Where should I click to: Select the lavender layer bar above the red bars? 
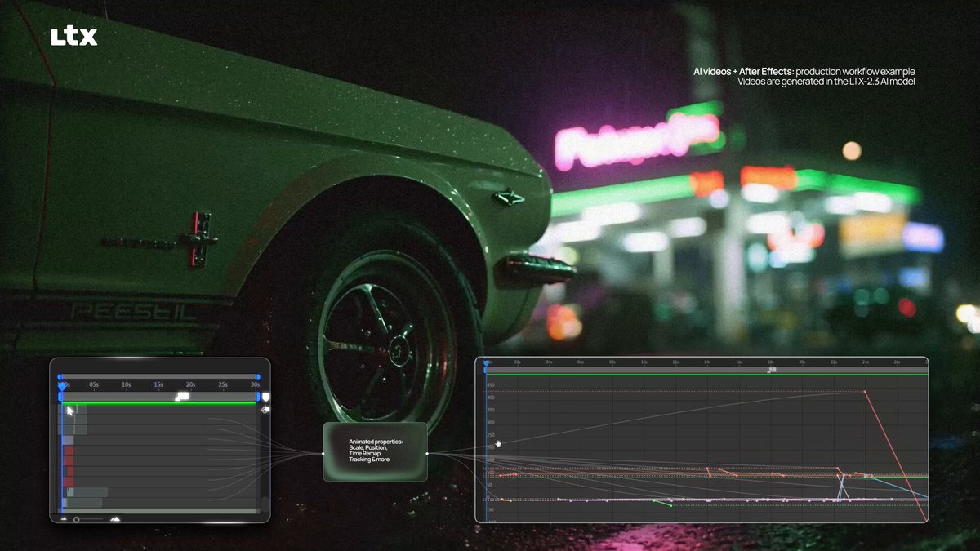click(x=68, y=440)
